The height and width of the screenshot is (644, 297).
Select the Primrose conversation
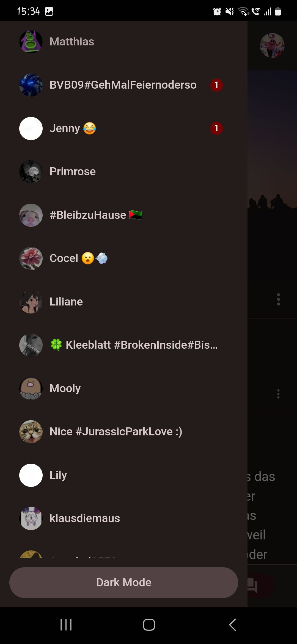pyautogui.click(x=124, y=172)
